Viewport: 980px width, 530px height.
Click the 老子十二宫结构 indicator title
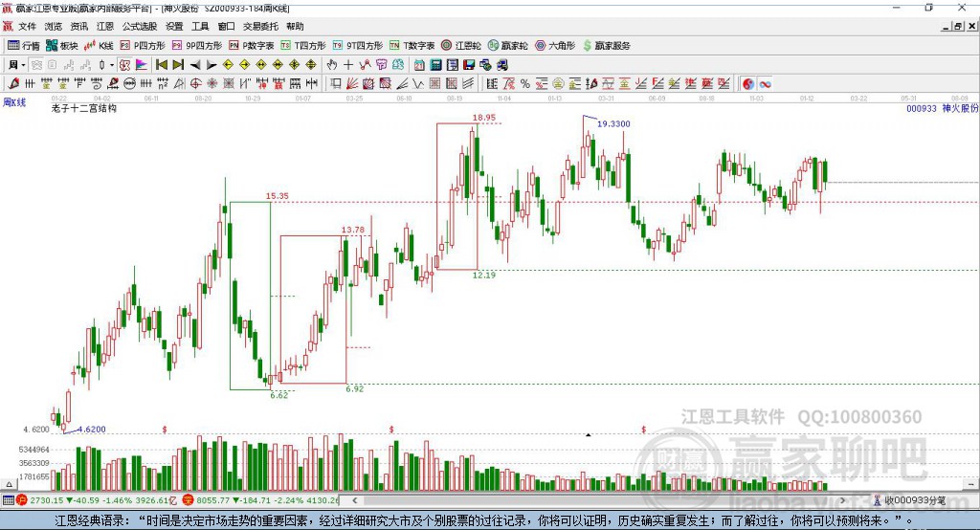click(x=84, y=108)
